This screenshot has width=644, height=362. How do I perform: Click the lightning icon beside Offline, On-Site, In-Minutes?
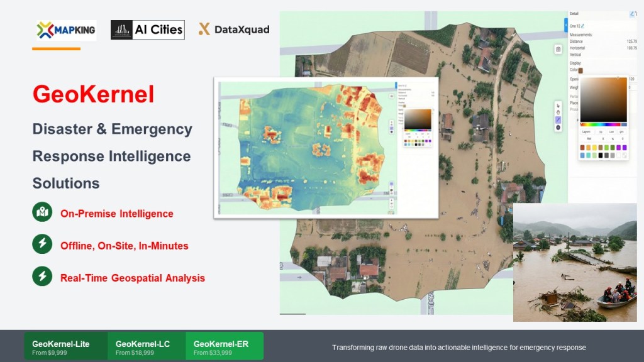click(x=42, y=244)
